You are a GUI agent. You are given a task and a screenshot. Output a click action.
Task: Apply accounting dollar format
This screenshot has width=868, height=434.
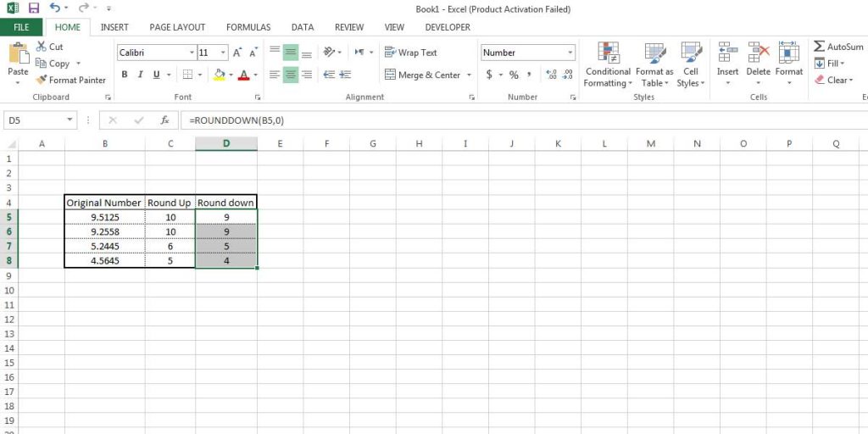coord(489,75)
